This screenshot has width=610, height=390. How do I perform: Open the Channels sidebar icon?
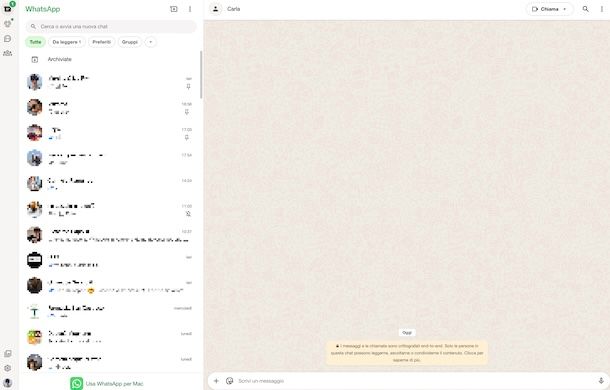point(7,39)
